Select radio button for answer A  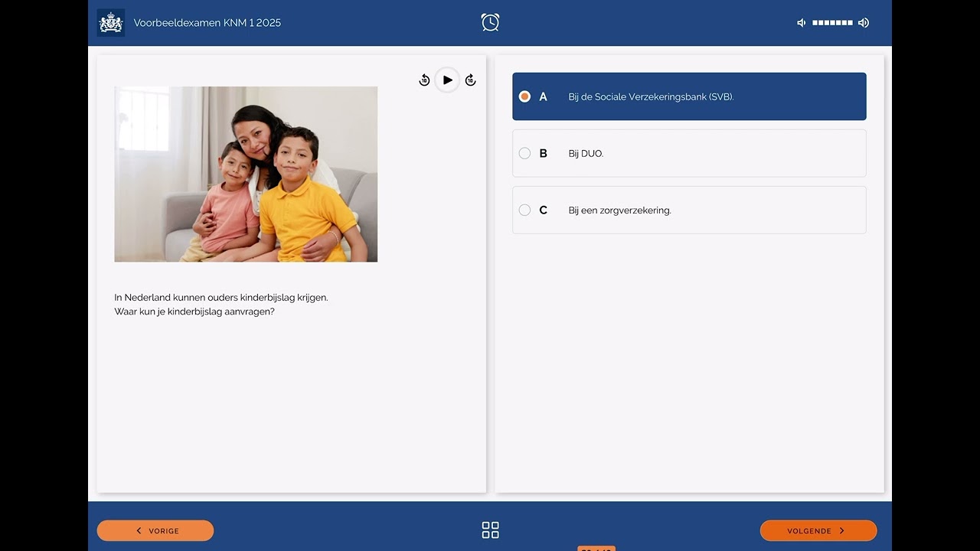524,96
